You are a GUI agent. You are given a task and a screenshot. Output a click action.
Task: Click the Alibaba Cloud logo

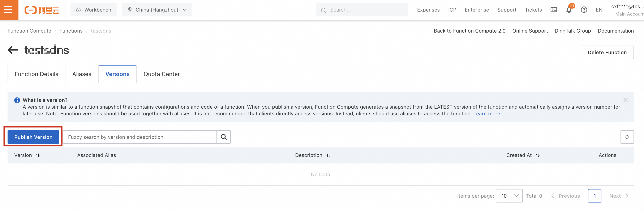42,10
